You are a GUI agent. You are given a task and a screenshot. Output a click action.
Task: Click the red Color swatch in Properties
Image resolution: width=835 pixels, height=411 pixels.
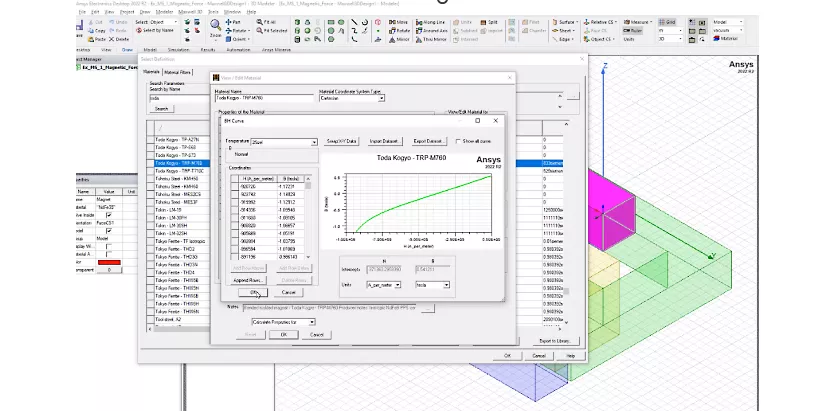point(109,262)
